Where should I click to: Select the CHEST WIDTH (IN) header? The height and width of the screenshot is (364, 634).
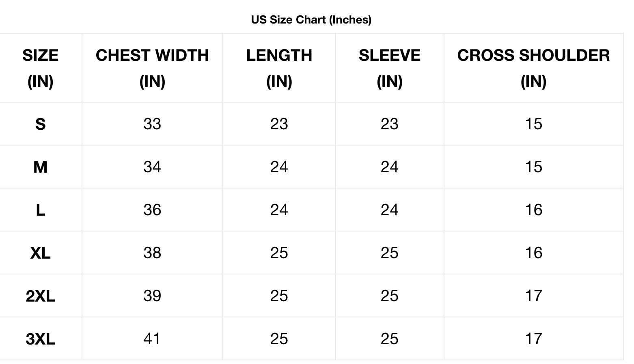coord(152,68)
